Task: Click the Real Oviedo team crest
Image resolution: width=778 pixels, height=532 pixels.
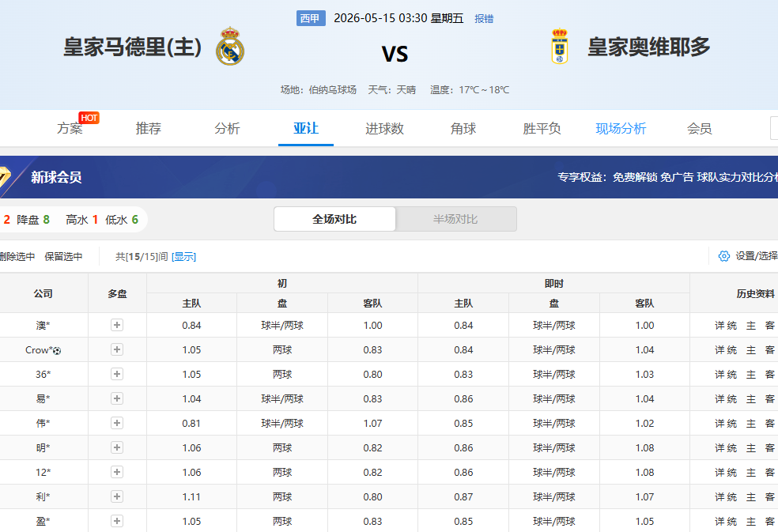Action: 560,47
